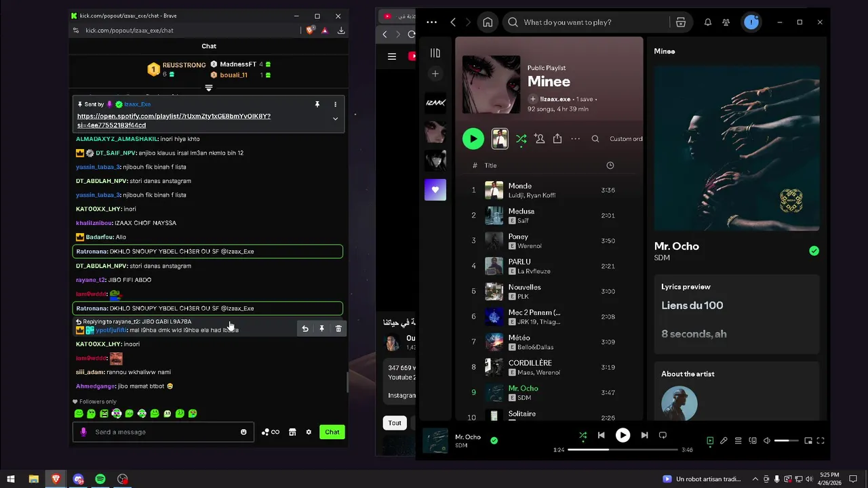The height and width of the screenshot is (488, 868).
Task: Open more options for Minee playlist
Action: coord(576,139)
